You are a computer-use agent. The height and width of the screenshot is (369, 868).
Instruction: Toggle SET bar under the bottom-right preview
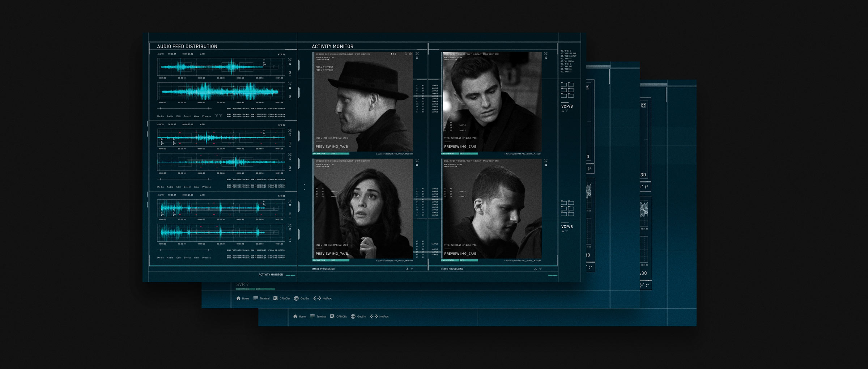click(x=469, y=260)
